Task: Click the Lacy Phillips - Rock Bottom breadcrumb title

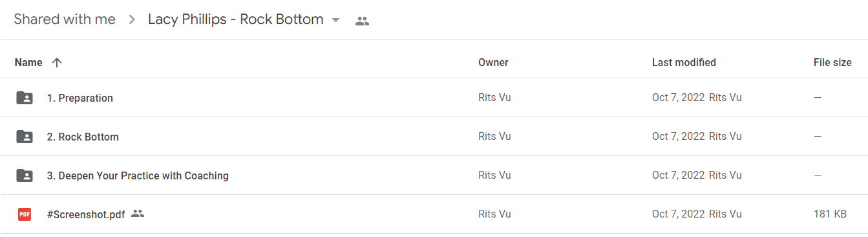Action: pyautogui.click(x=236, y=19)
